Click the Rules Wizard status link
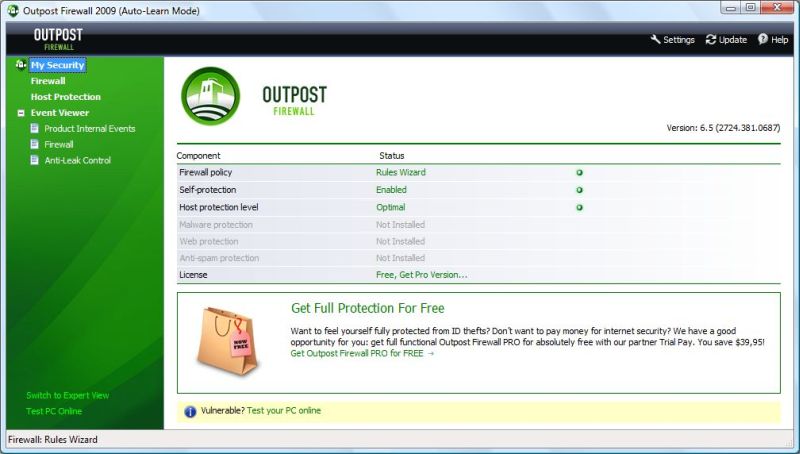 [401, 172]
